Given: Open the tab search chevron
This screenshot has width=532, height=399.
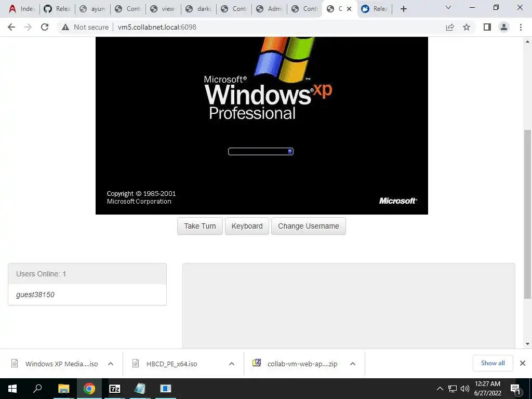Looking at the screenshot, I should (x=448, y=7).
